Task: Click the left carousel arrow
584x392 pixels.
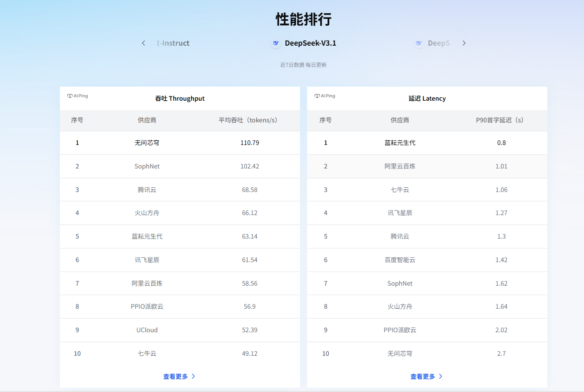Action: click(144, 43)
